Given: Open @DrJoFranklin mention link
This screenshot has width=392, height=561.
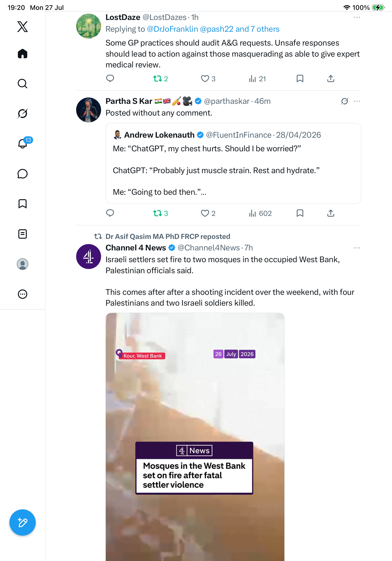Looking at the screenshot, I should [x=172, y=29].
